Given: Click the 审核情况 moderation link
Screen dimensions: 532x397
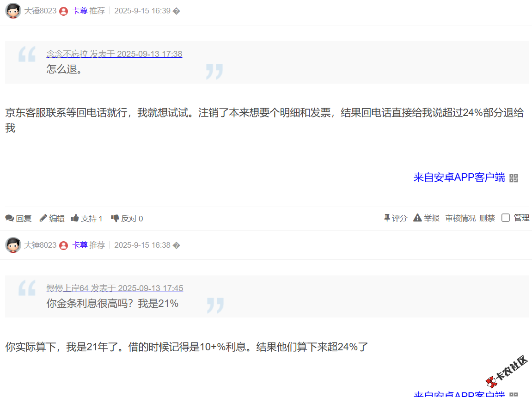Looking at the screenshot, I should (x=460, y=218).
